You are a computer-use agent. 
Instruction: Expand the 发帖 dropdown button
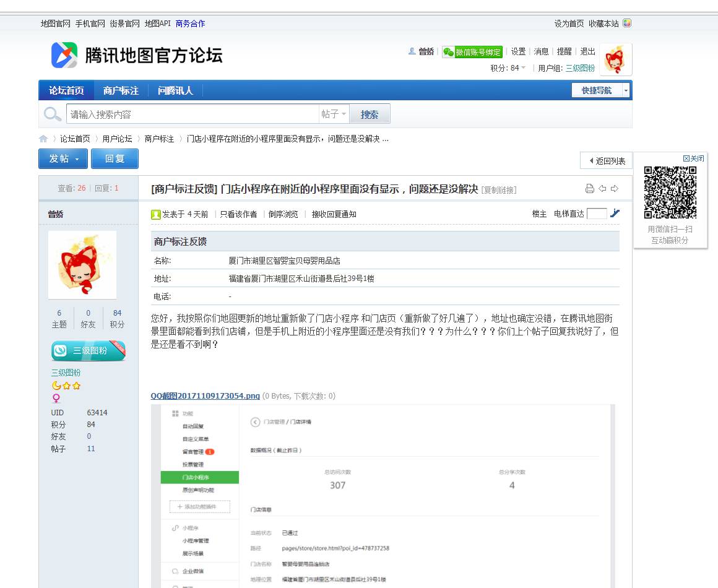pyautogui.click(x=63, y=158)
